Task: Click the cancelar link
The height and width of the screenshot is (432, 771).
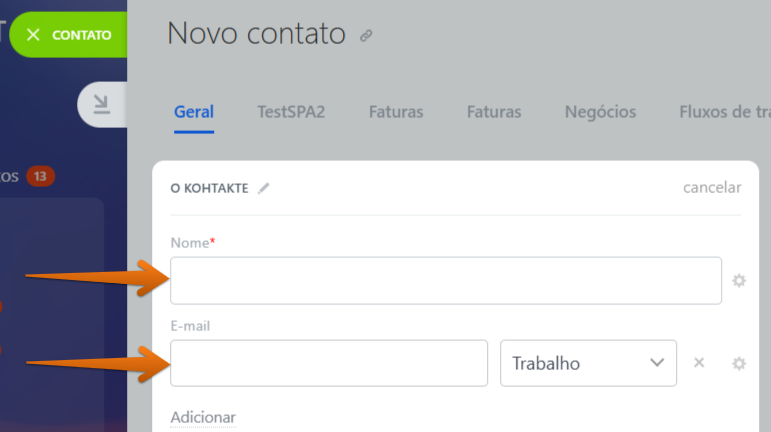Action: click(x=712, y=188)
